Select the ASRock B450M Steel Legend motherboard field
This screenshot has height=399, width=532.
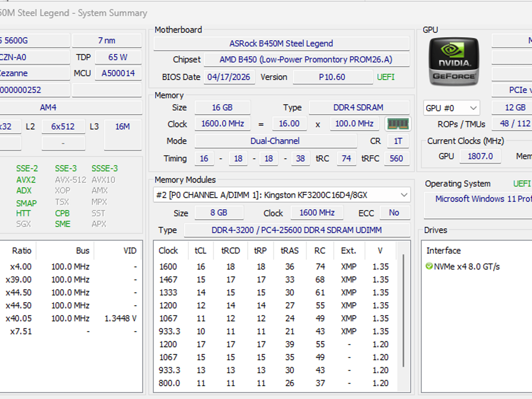(281, 43)
